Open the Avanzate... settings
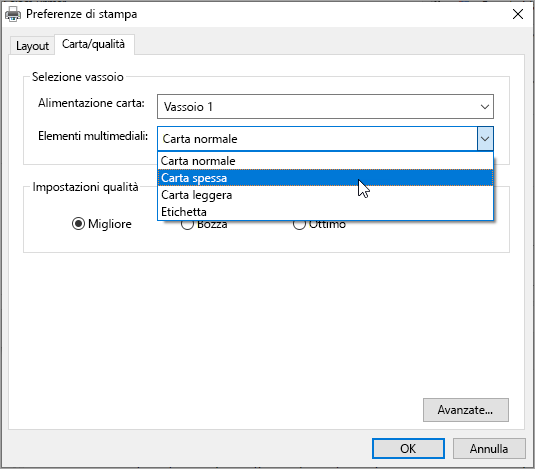 [466, 410]
